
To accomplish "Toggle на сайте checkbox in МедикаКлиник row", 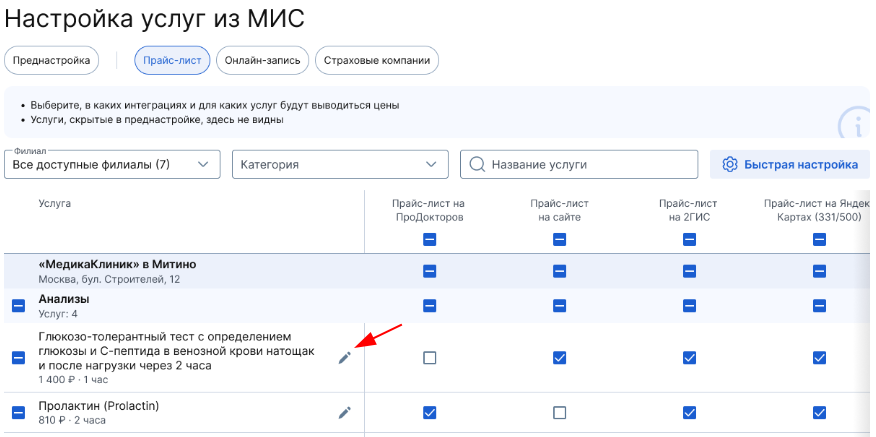I will pos(559,272).
